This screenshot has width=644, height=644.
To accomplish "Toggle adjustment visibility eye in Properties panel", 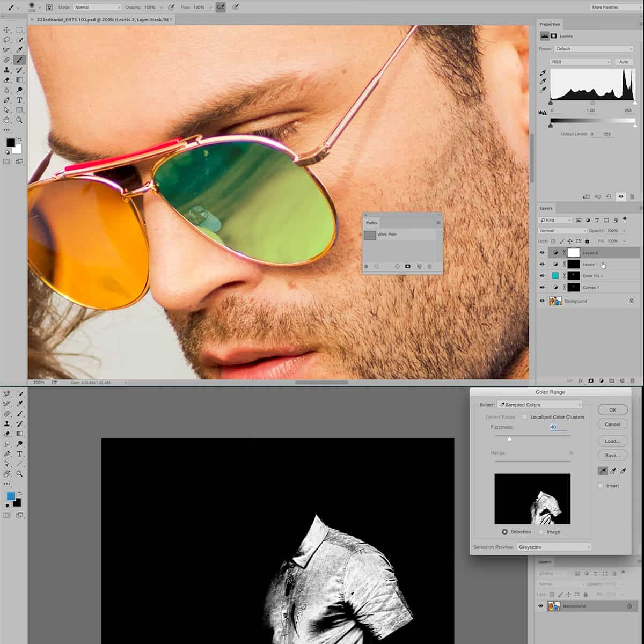I will pyautogui.click(x=621, y=197).
